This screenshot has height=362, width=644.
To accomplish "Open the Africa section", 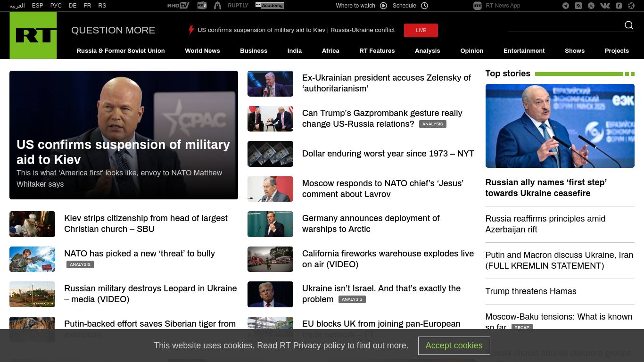I will 330,50.
